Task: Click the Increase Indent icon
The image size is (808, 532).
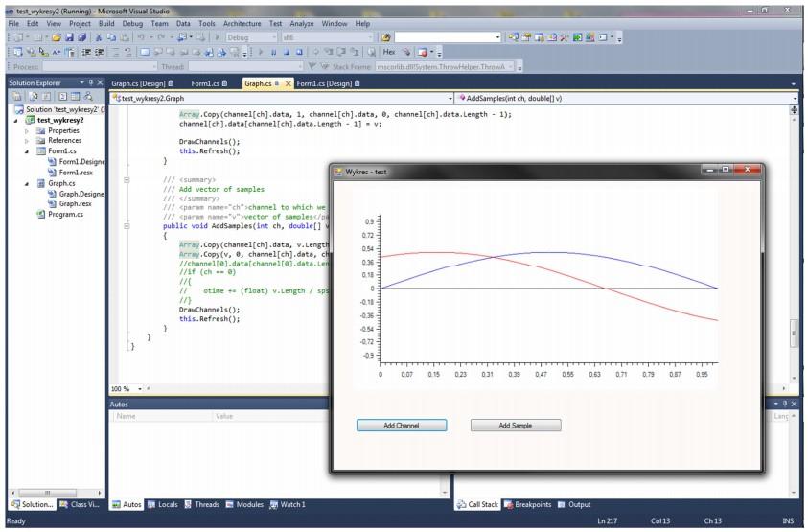Action: 100,52
